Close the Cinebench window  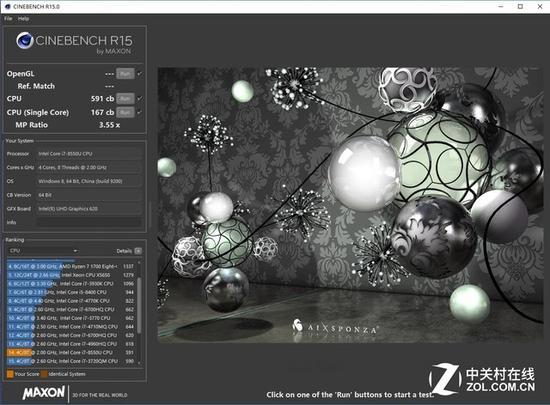(x=540, y=6)
